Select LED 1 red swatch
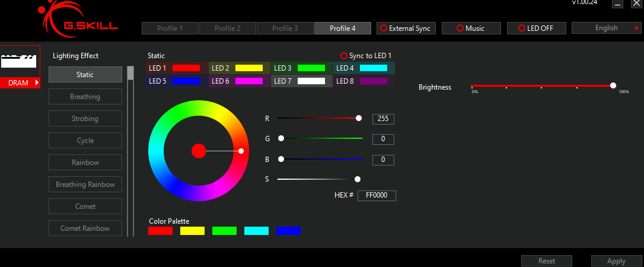The height and width of the screenshot is (267, 644). coord(186,68)
